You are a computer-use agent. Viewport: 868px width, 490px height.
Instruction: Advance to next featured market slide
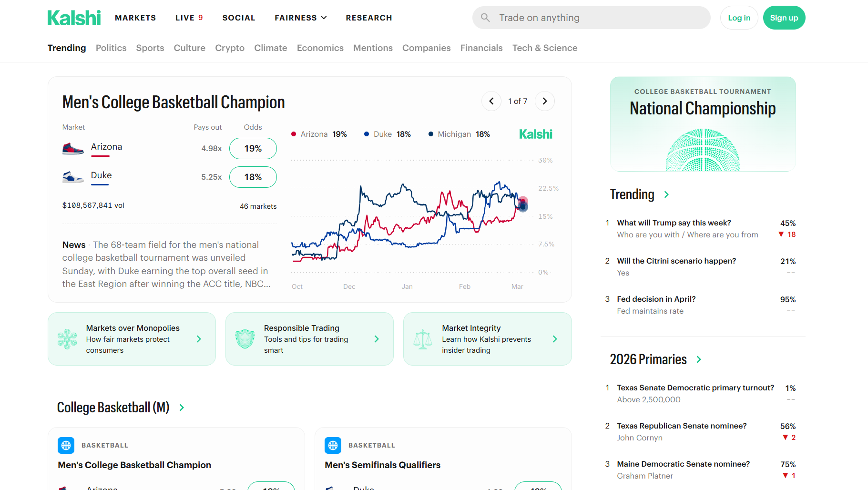pyautogui.click(x=544, y=101)
